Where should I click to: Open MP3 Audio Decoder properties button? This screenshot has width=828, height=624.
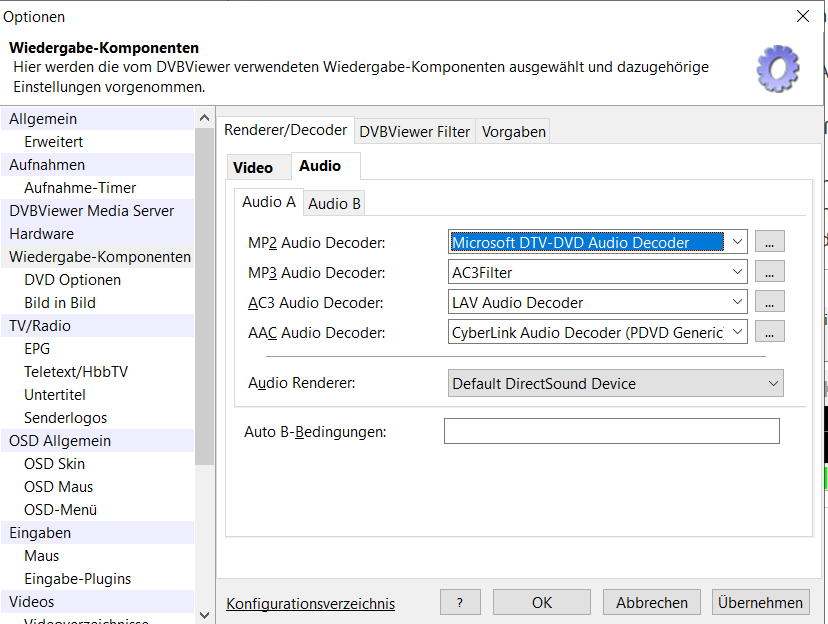click(x=769, y=272)
